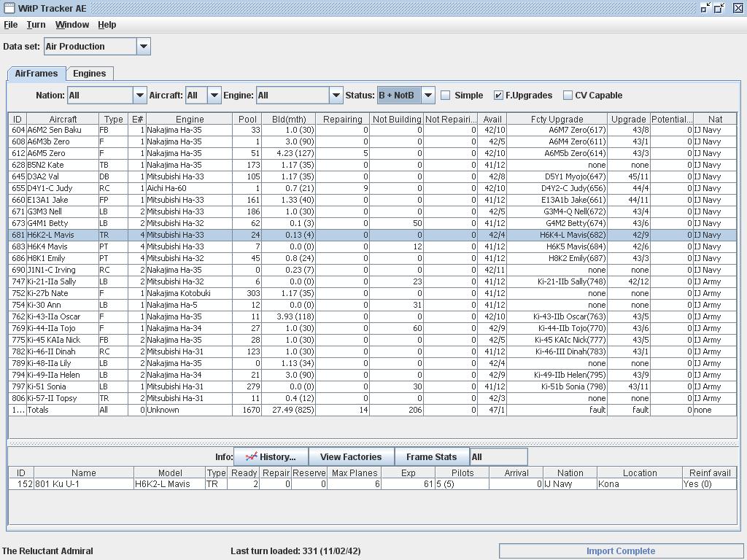The width and height of the screenshot is (747, 560).
Task: Click the maximize window icon in title bar
Action: point(719,7)
